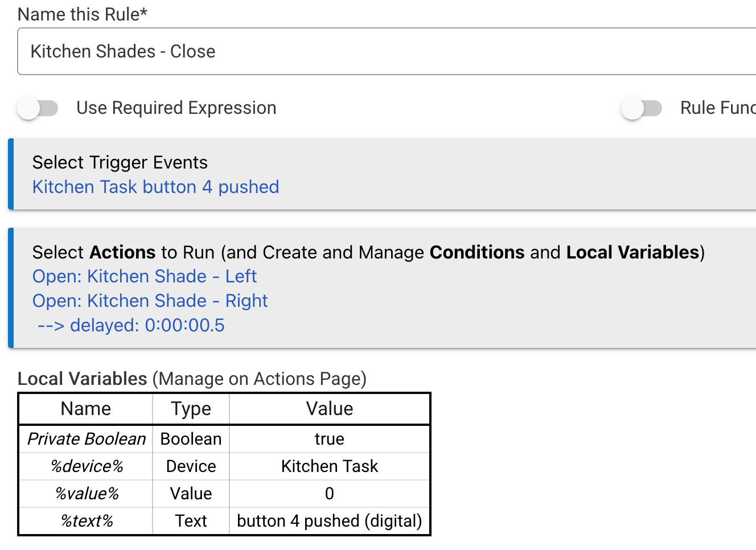The width and height of the screenshot is (756, 550).
Task: Click the "--> delayed: 0:00:00.5" action line
Action: 131,326
